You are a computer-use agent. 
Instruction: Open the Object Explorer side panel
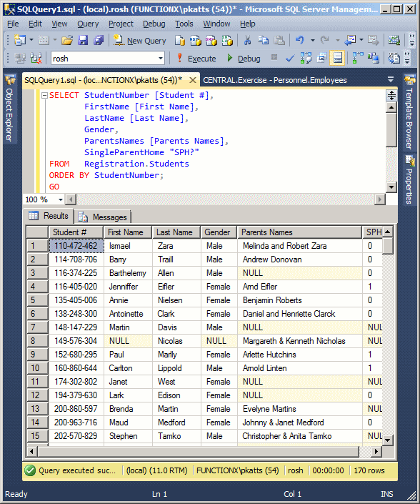click(x=9, y=109)
